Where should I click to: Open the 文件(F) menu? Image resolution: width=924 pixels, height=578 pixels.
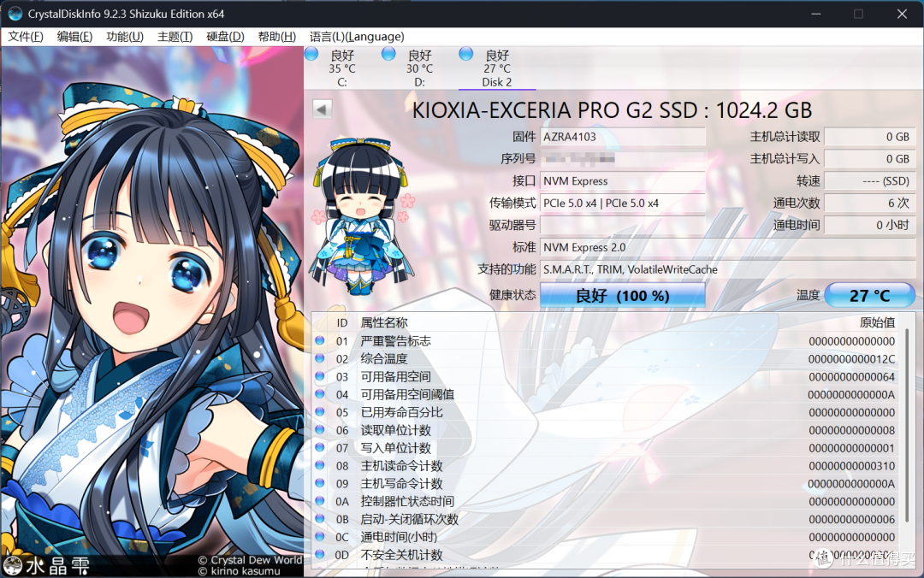[26, 37]
